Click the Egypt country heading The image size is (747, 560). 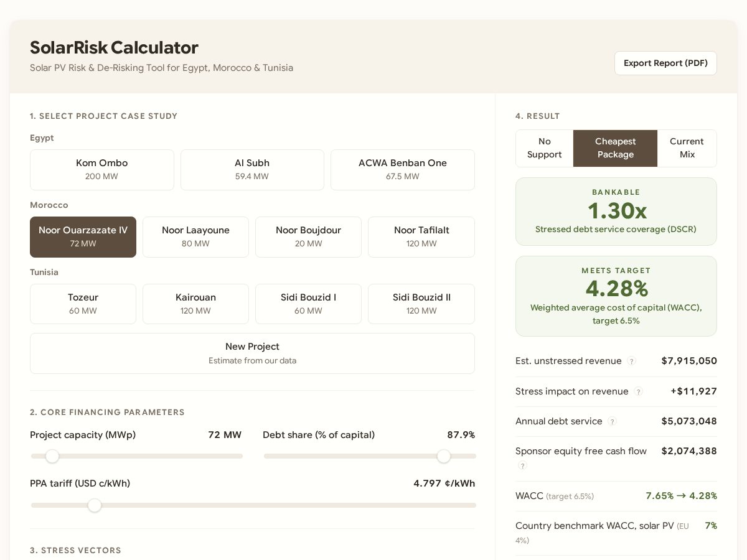(42, 138)
